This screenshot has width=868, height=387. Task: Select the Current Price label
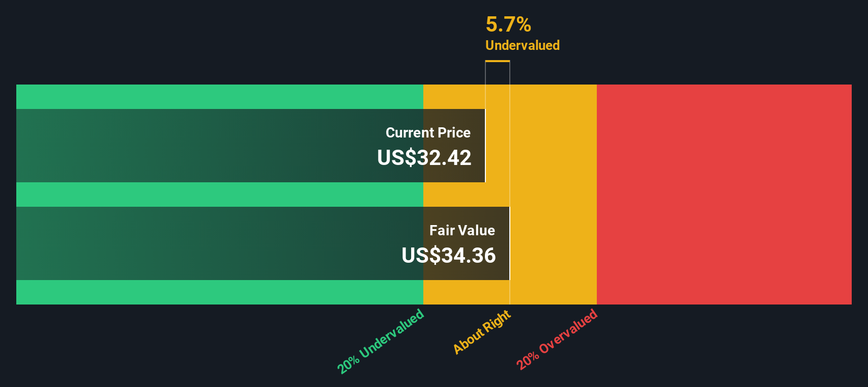point(428,132)
